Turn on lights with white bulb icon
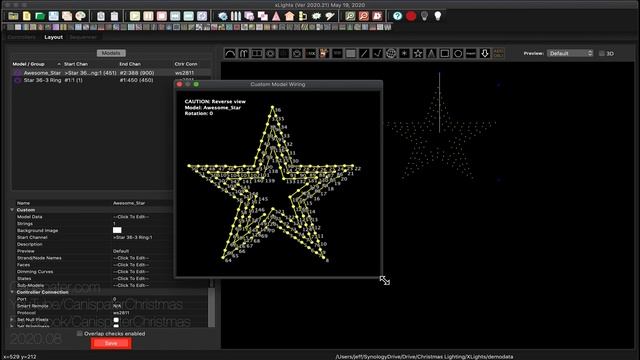This screenshot has width=640, height=360. click(438, 16)
